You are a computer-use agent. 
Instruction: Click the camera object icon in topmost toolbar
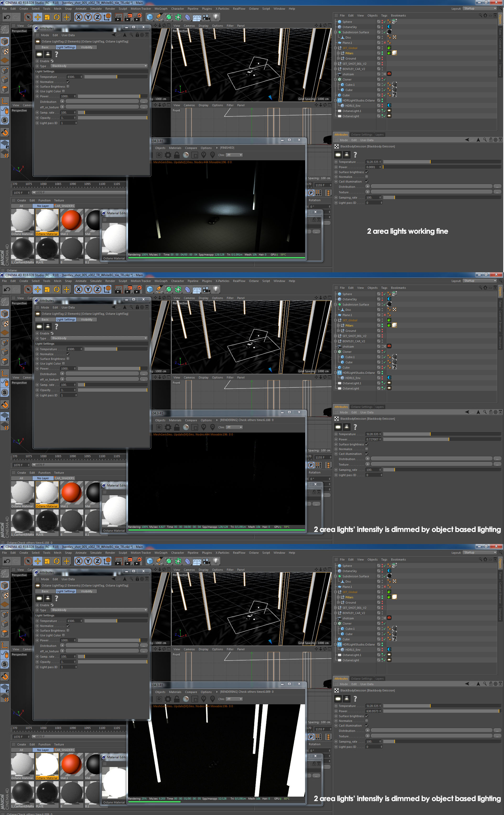point(206,17)
